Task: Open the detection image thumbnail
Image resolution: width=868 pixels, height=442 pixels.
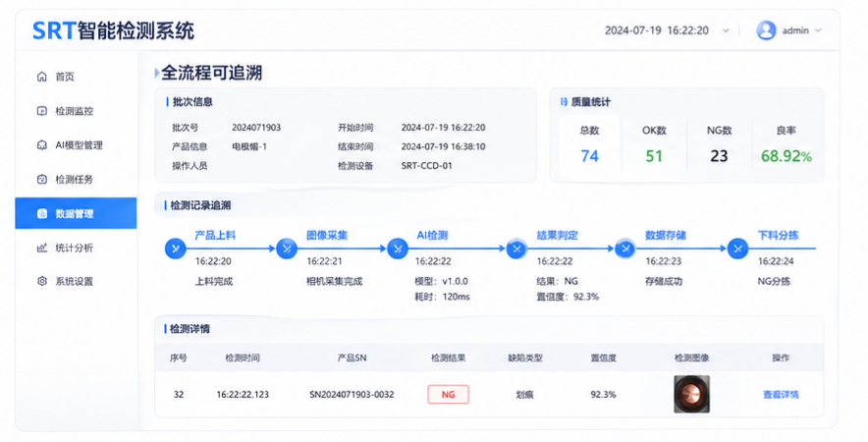Action: (x=692, y=395)
